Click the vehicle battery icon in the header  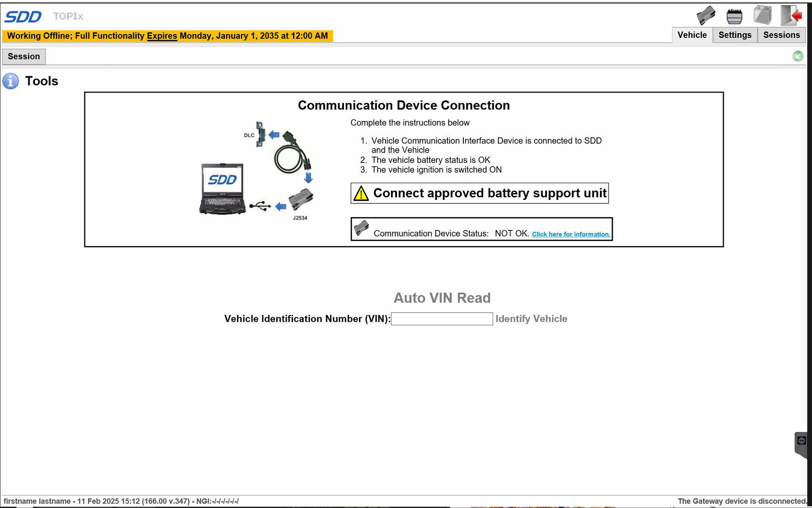coord(762,15)
